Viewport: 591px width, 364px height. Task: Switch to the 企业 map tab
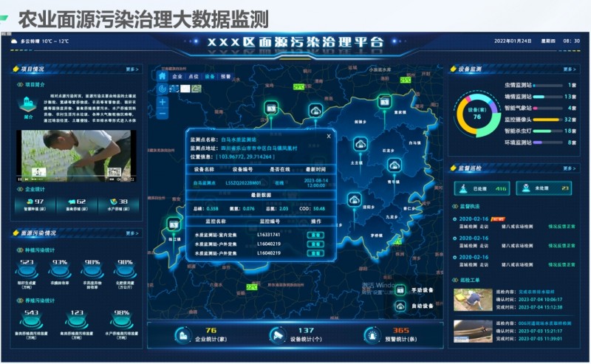(177, 76)
